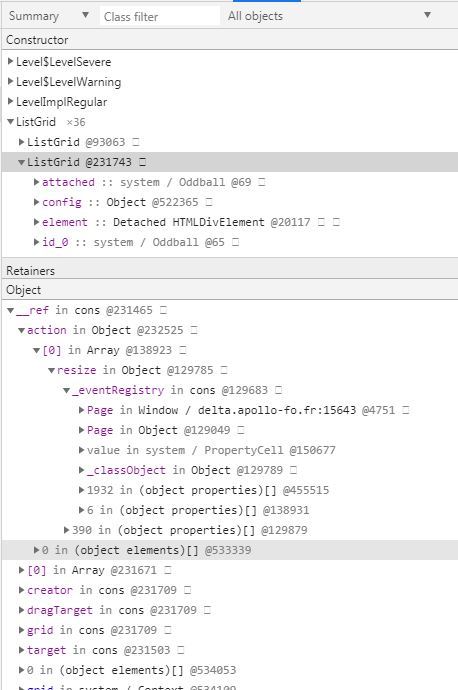The width and height of the screenshot is (458, 690).
Task: Expand the 390 in (object properties)[] @129879 row
Action: [66, 530]
